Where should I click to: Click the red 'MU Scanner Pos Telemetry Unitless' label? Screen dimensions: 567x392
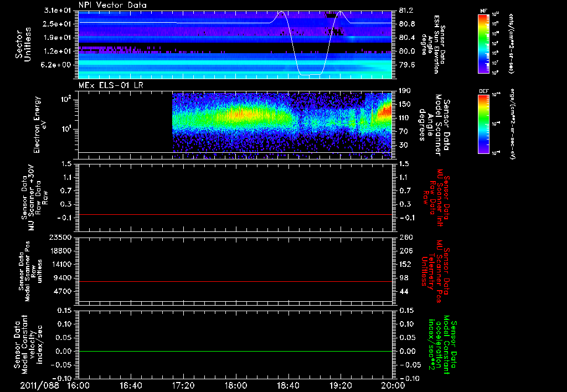435,271
